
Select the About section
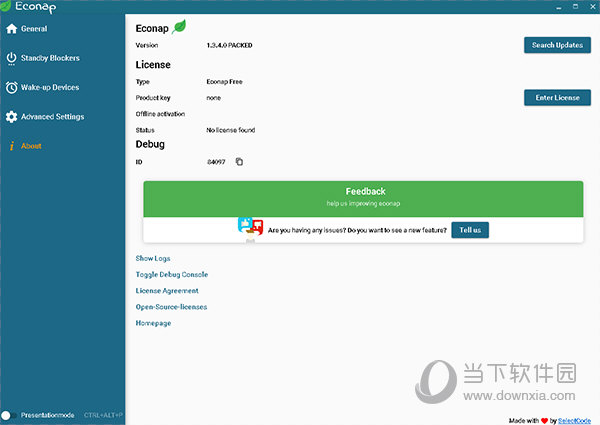[31, 146]
